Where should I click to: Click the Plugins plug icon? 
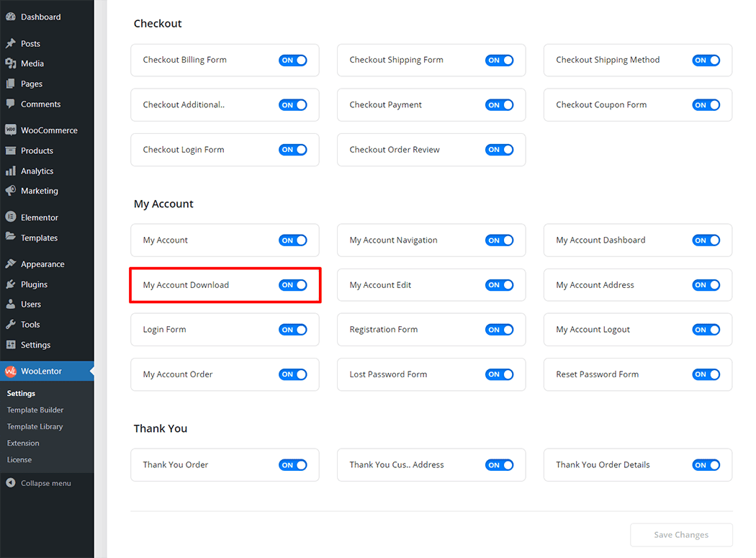[10, 284]
